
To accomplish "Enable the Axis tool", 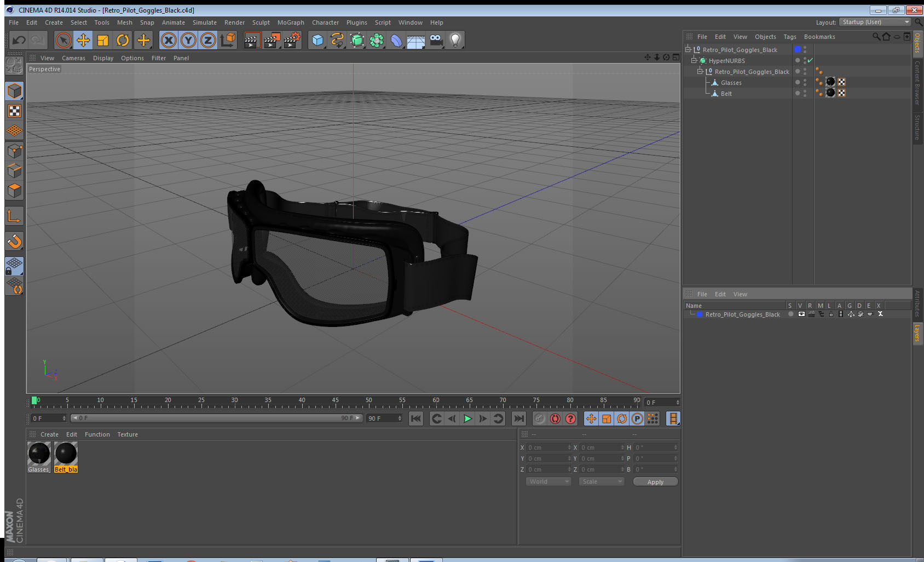I will 15,216.
